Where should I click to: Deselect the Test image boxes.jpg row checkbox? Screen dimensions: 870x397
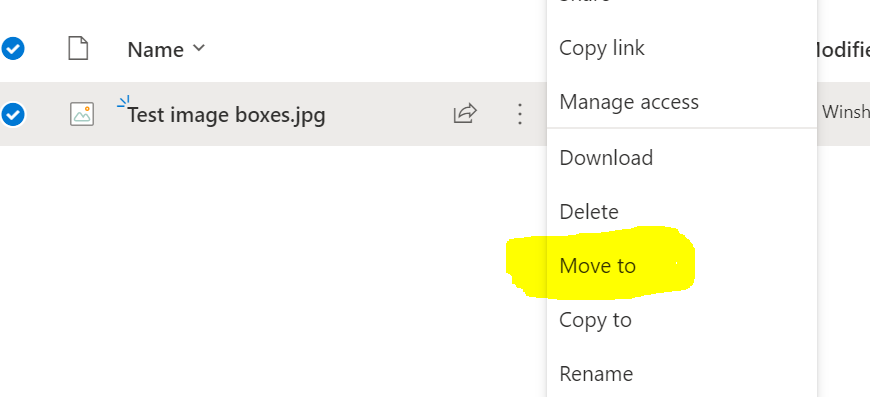12,114
